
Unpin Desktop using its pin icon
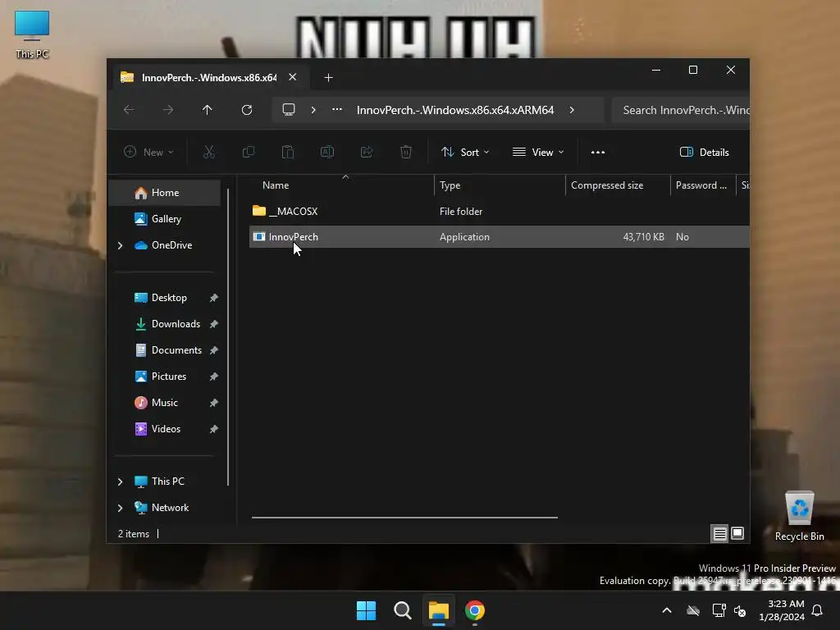[214, 298]
